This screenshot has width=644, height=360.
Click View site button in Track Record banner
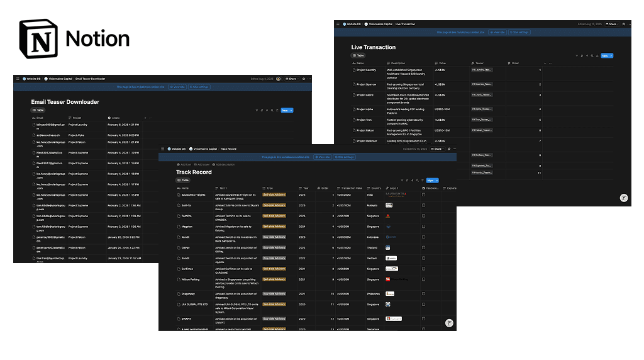(x=323, y=157)
